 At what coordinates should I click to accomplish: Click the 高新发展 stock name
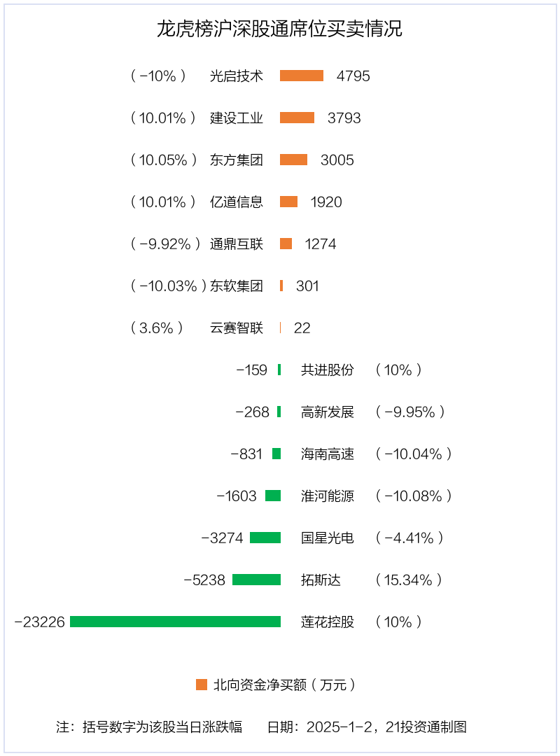point(328,412)
